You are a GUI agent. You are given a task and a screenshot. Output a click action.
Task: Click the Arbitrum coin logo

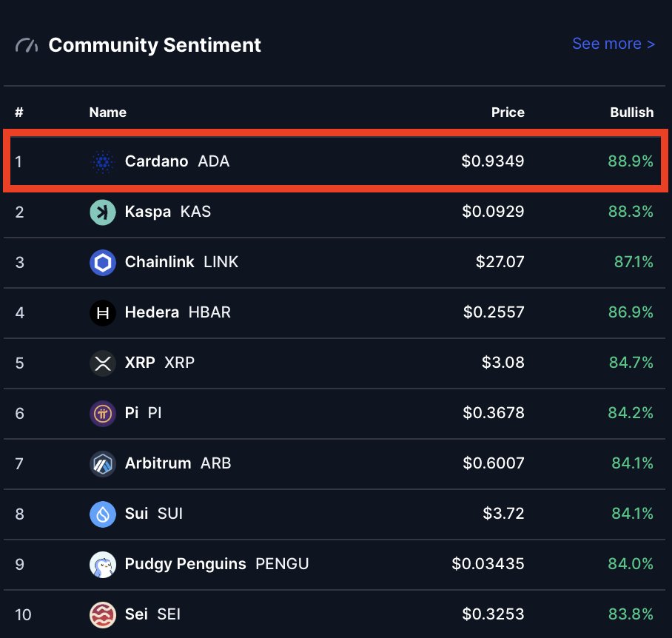point(103,464)
